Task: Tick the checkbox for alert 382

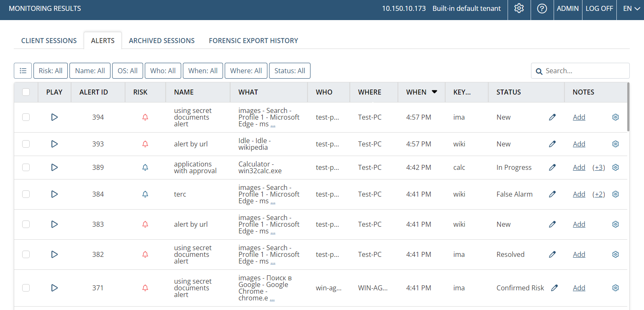Action: (26, 254)
